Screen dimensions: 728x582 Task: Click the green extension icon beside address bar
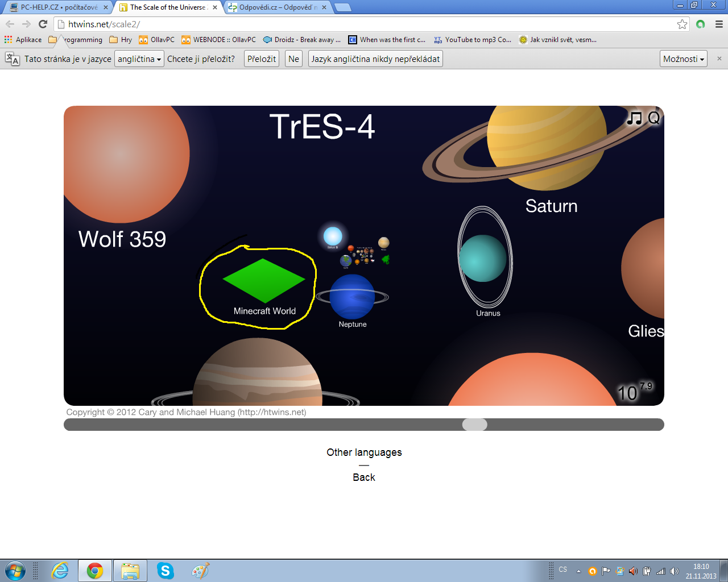click(x=701, y=24)
